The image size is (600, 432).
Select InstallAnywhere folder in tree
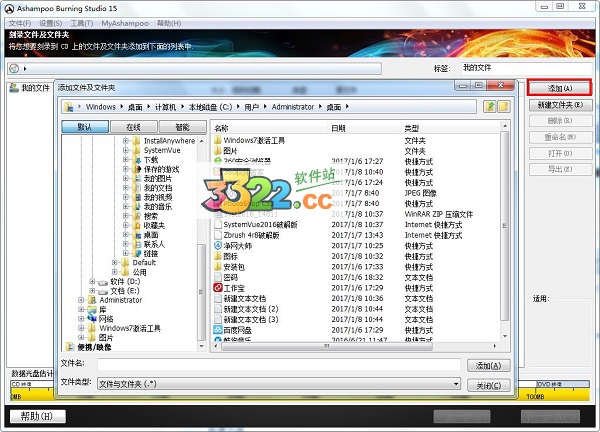click(164, 141)
